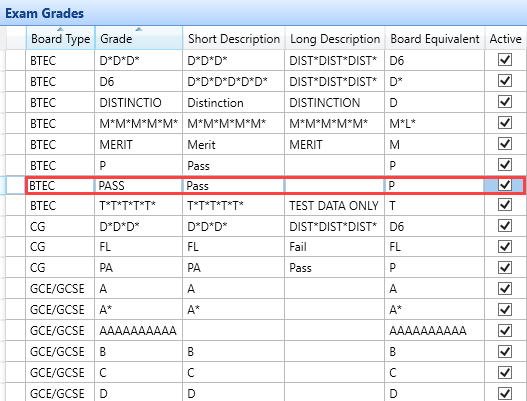
Task: Click the TEST DATA ONLY long description cell
Action: pyautogui.click(x=334, y=205)
